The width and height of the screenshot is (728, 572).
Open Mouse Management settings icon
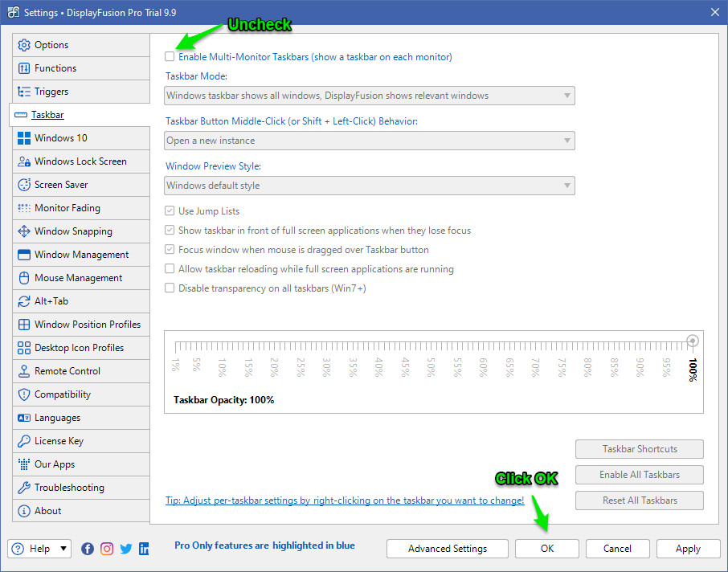point(24,278)
